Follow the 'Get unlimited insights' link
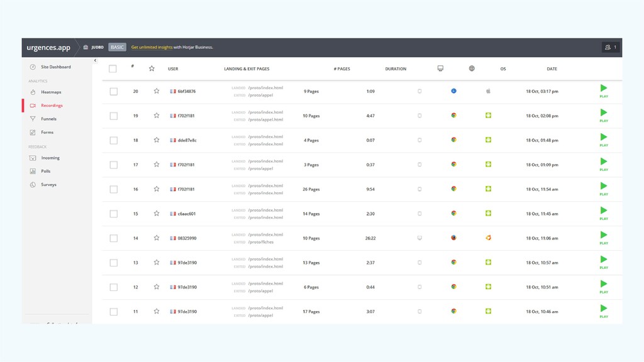Image resolution: width=644 pixels, height=362 pixels. (152, 47)
